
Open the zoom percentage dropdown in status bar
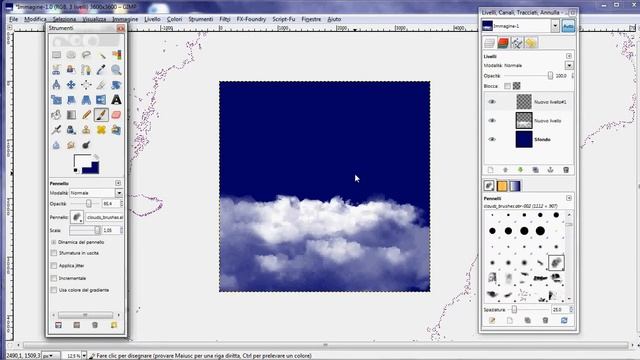tap(84, 356)
